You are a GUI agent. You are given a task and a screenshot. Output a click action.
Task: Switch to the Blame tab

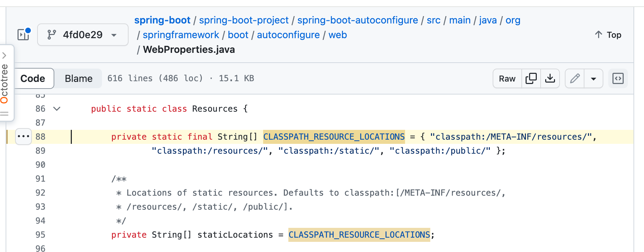tap(78, 78)
